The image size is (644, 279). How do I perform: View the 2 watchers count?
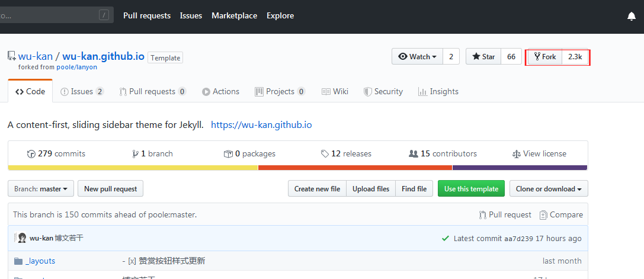click(x=451, y=57)
